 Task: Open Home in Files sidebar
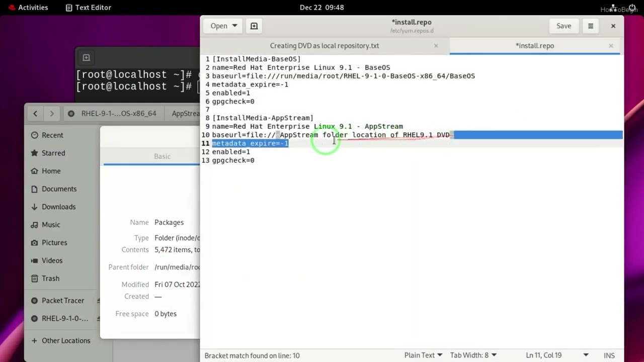(x=51, y=171)
